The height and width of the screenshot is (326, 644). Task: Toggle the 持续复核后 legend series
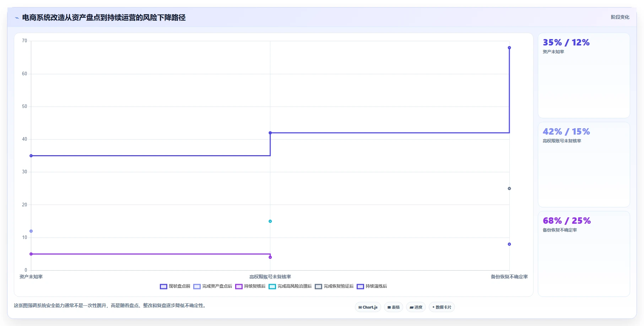pos(250,286)
